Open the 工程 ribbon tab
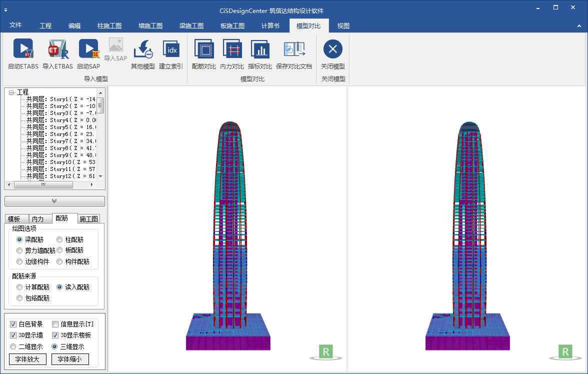Screen dimensions: 588x374 (x=45, y=25)
